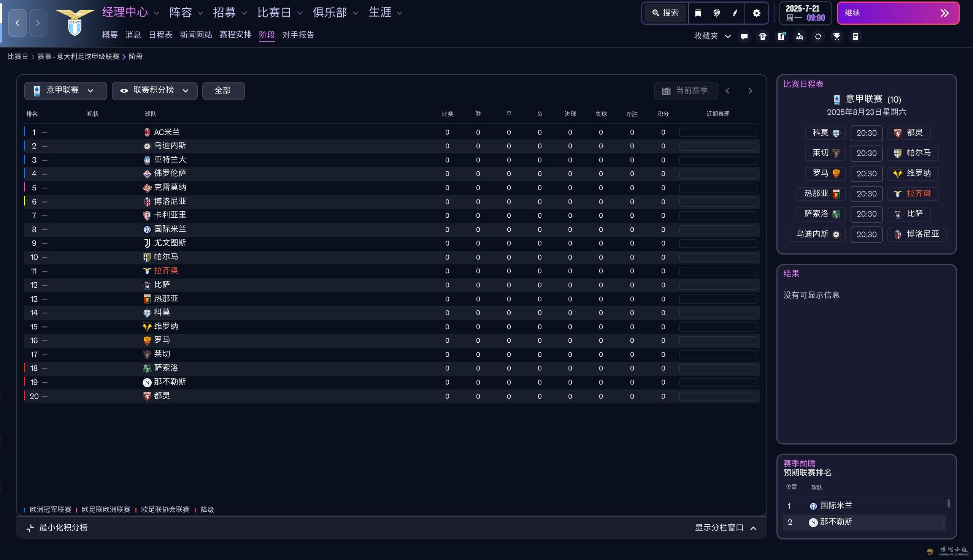Open the world globe icon

coord(716,13)
